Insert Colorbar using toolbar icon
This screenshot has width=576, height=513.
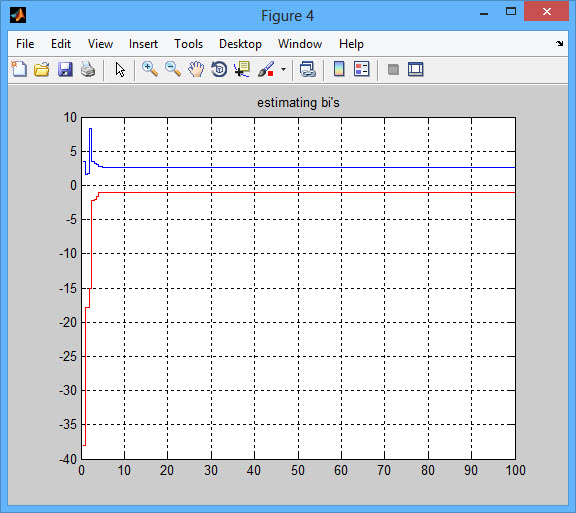(339, 69)
